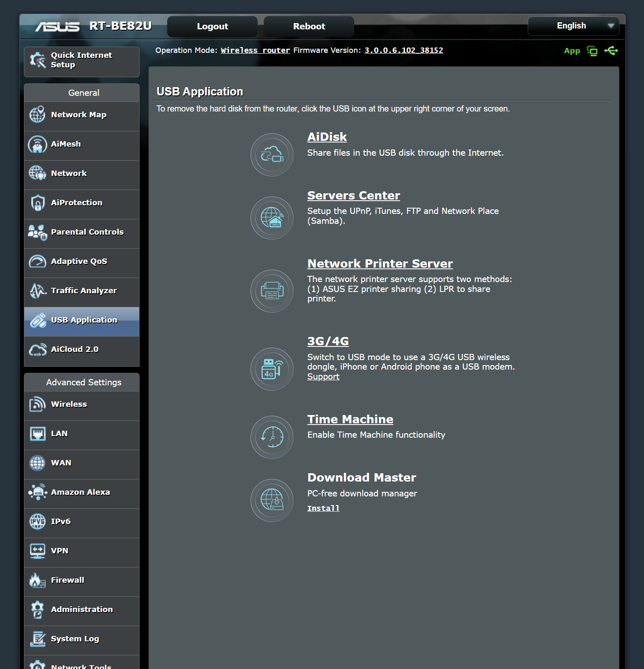The width and height of the screenshot is (644, 669).
Task: Click the 'Firmware Version:' label
Action: coord(327,50)
